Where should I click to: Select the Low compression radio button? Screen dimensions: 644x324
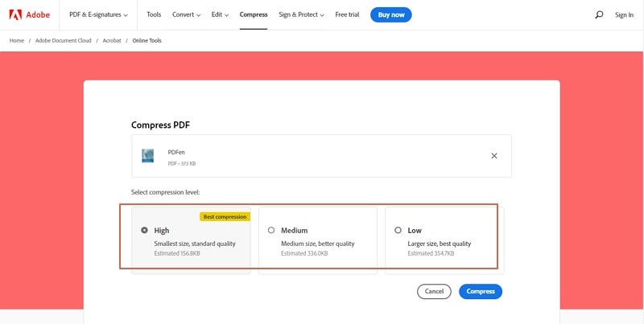click(398, 230)
